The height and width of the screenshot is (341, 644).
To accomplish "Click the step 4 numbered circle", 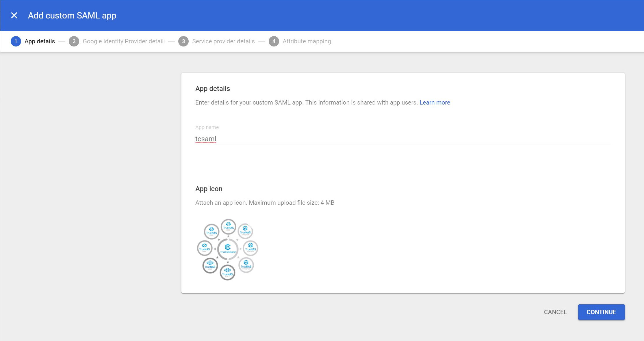I will coord(273,41).
